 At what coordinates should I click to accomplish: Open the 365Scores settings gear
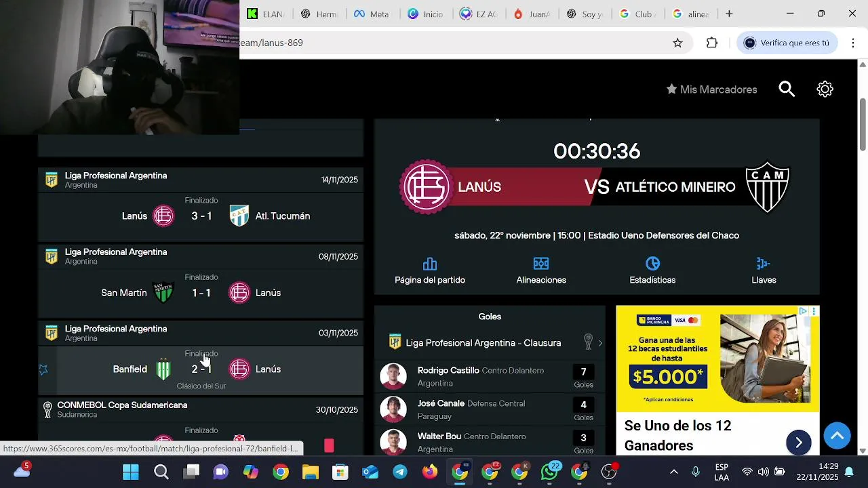point(825,89)
